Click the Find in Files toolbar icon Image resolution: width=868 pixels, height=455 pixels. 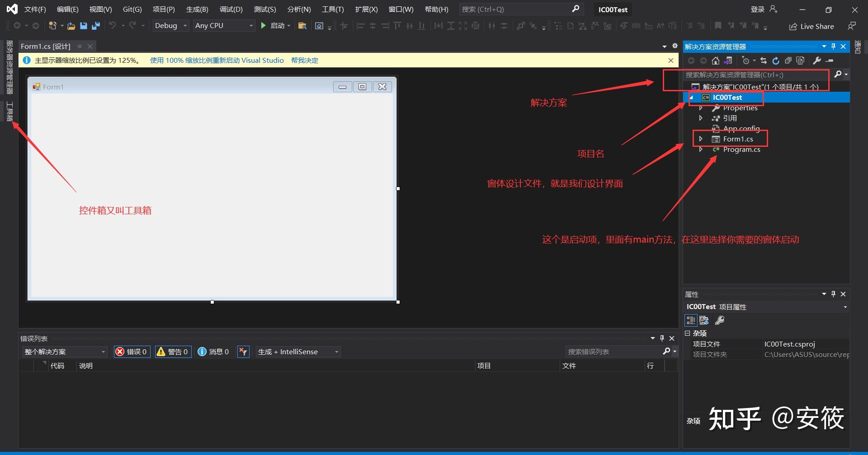coord(302,26)
